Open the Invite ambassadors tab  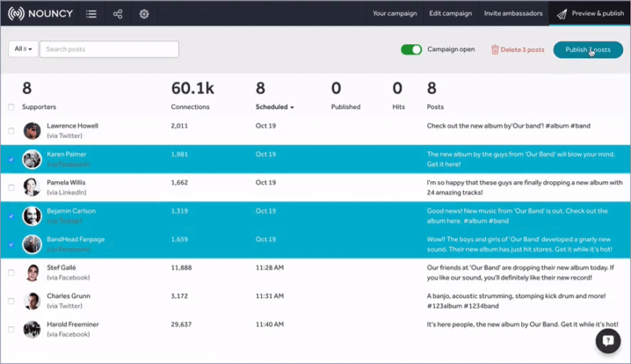click(513, 13)
